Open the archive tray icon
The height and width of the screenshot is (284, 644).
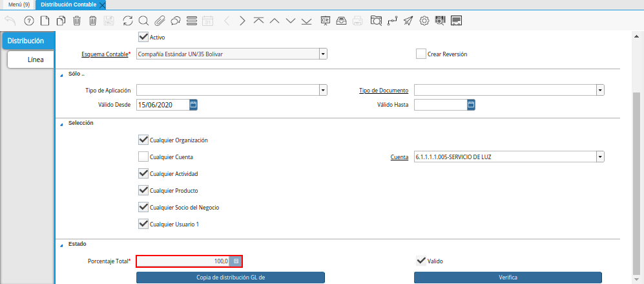(x=341, y=21)
